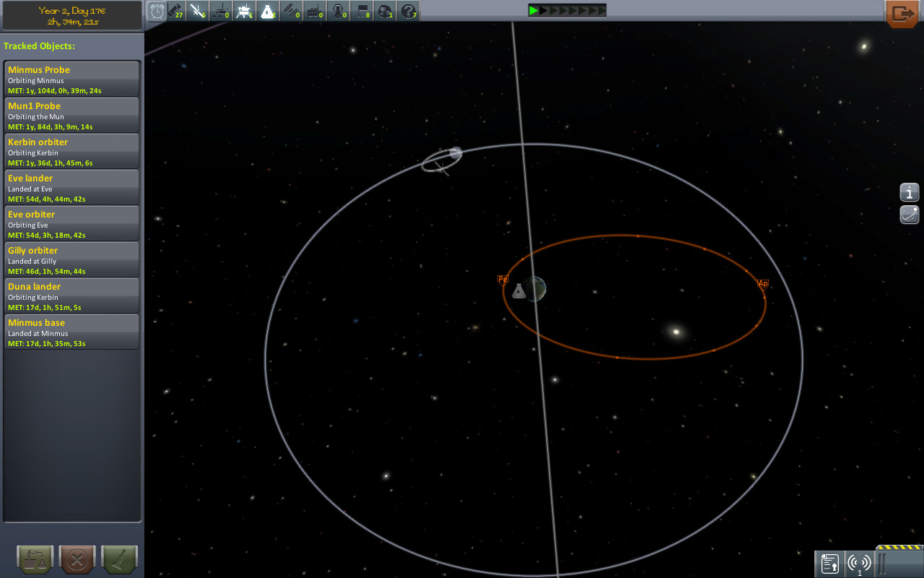Click the science flask filter icon
Viewport: 924px width, 578px height.
coord(268,11)
